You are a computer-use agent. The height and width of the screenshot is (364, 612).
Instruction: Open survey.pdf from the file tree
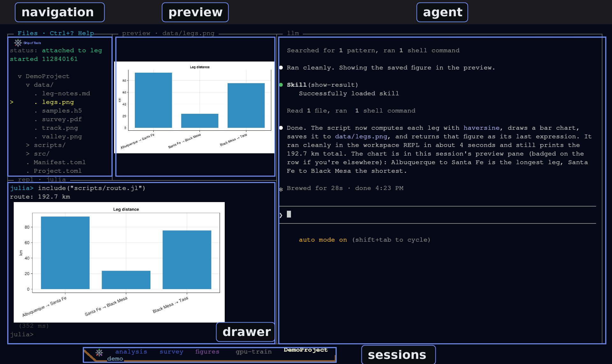(x=62, y=119)
